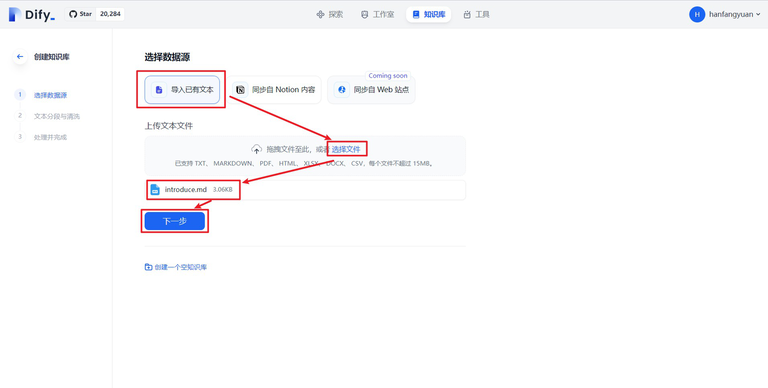This screenshot has width=768, height=388.
Task: Click the 选择文件 link
Action: pyautogui.click(x=346, y=149)
